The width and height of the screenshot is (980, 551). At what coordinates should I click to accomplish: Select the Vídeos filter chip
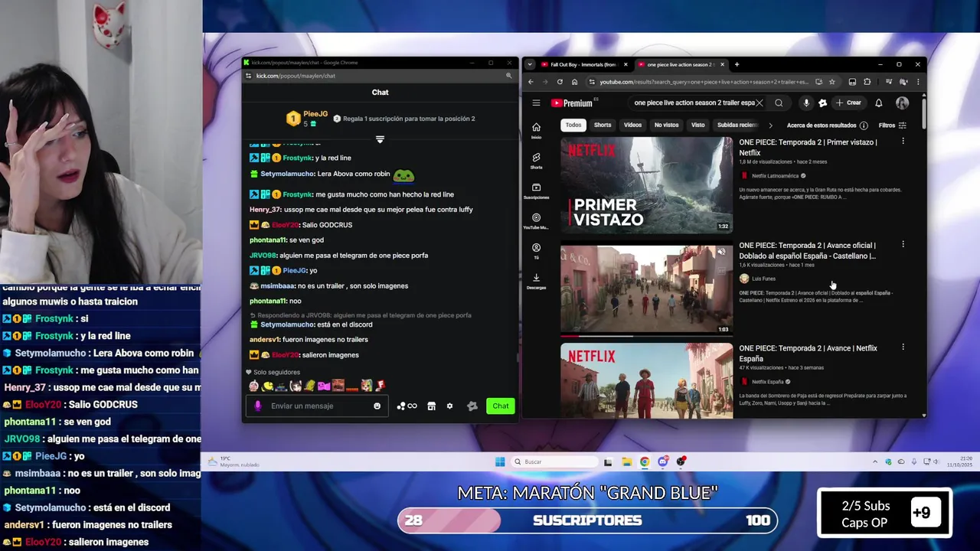(x=632, y=125)
